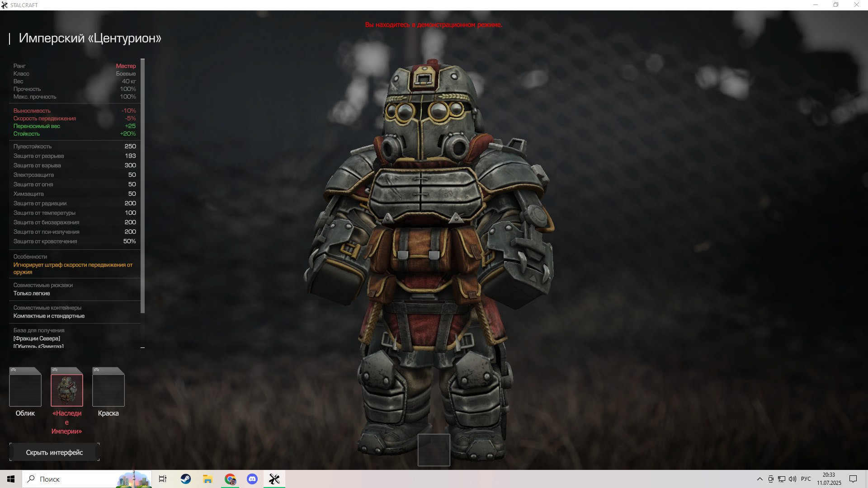Screen dimensions: 868x488
Task: Click the network tray icon
Action: 782,479
